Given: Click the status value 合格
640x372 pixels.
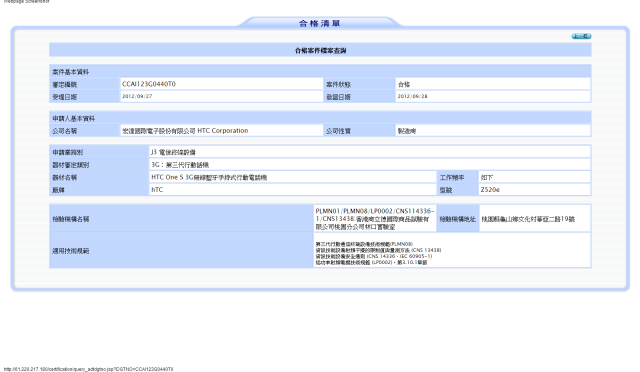Looking at the screenshot, I should (404, 84).
